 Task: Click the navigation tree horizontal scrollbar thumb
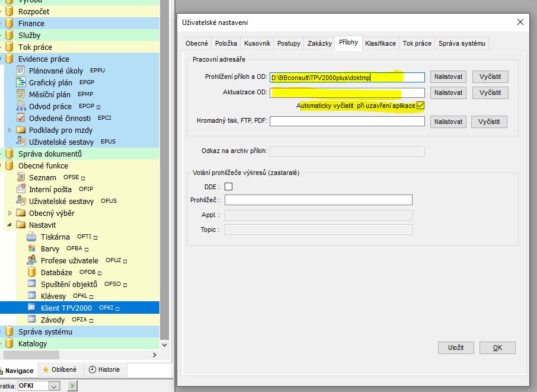click(31, 355)
